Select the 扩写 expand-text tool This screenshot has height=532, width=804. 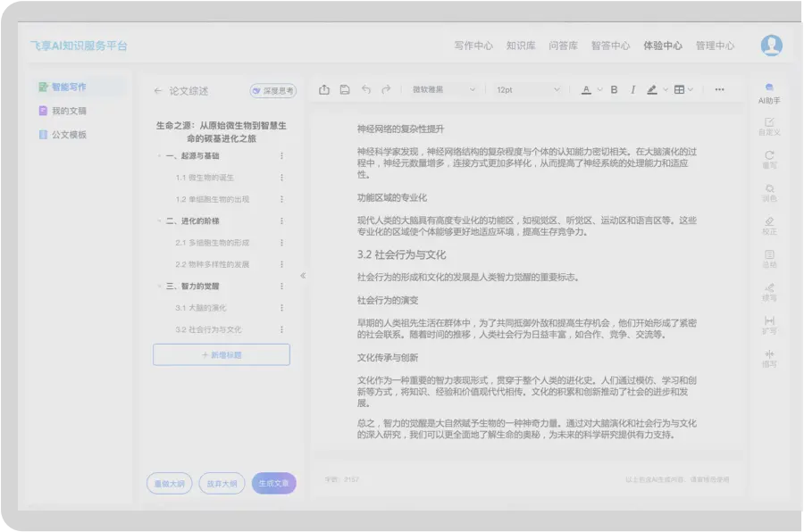[x=769, y=326]
